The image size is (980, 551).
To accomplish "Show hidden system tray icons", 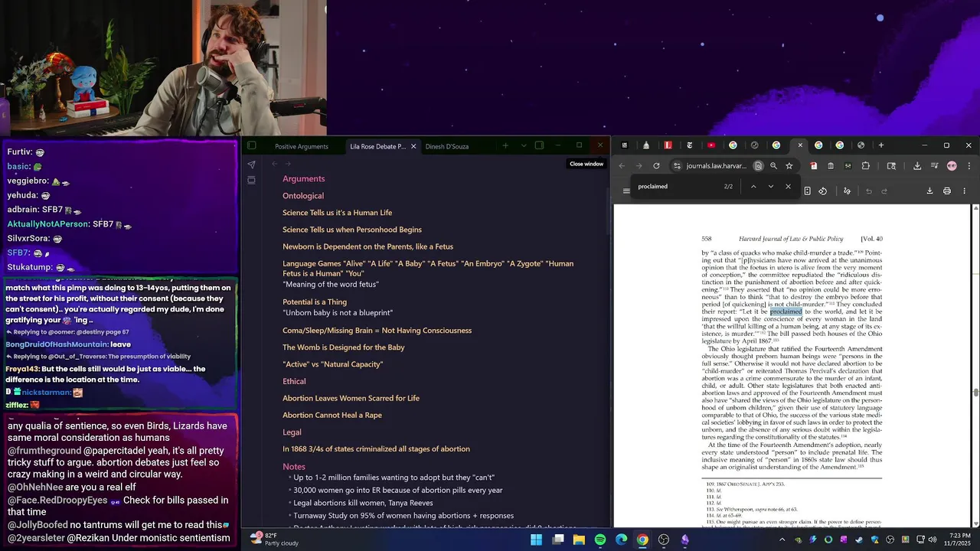I will pos(782,540).
